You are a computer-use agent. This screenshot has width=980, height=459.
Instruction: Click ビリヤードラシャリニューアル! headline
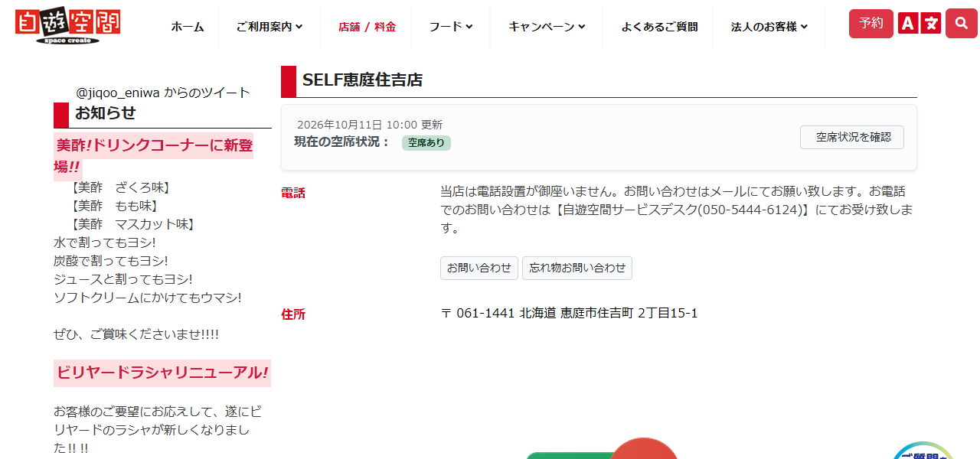162,373
